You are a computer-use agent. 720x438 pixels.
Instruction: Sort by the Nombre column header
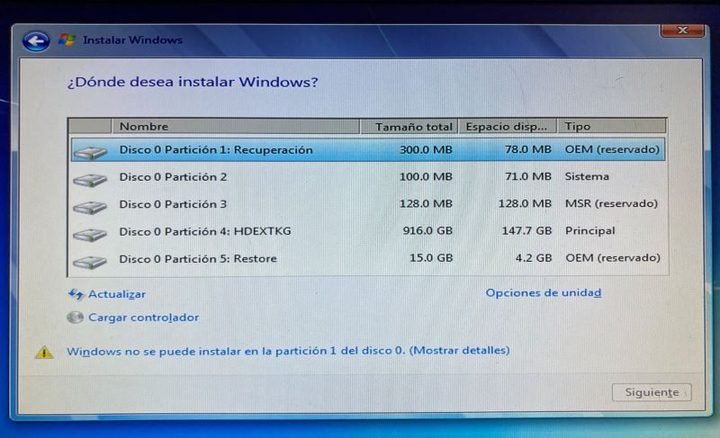click(236, 126)
